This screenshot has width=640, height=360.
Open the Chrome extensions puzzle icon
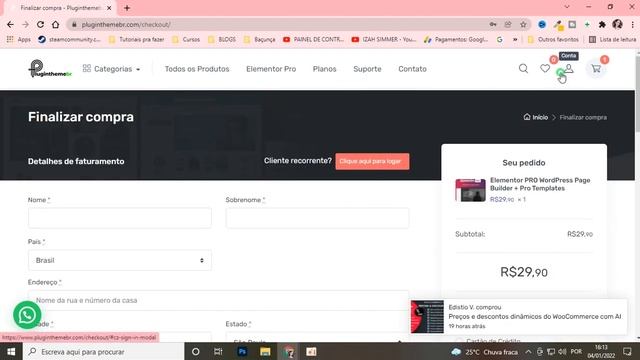pos(602,24)
